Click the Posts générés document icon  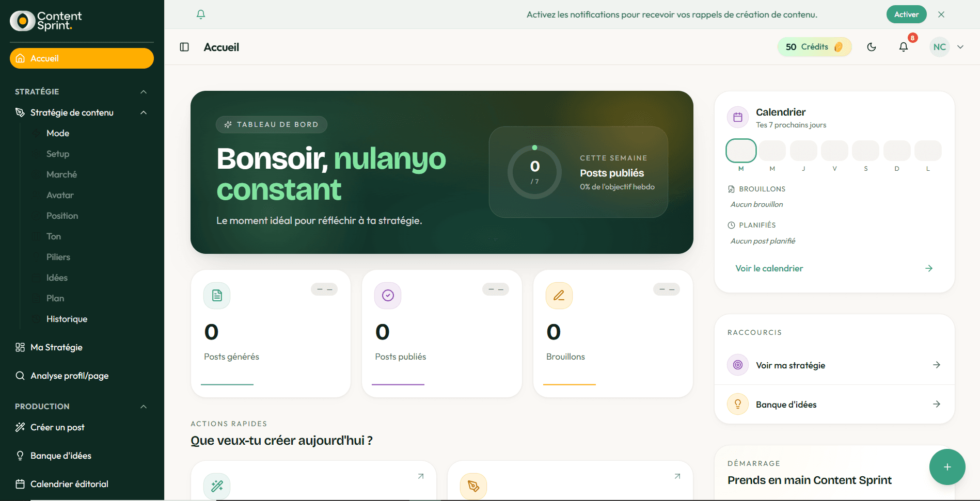[x=217, y=296]
